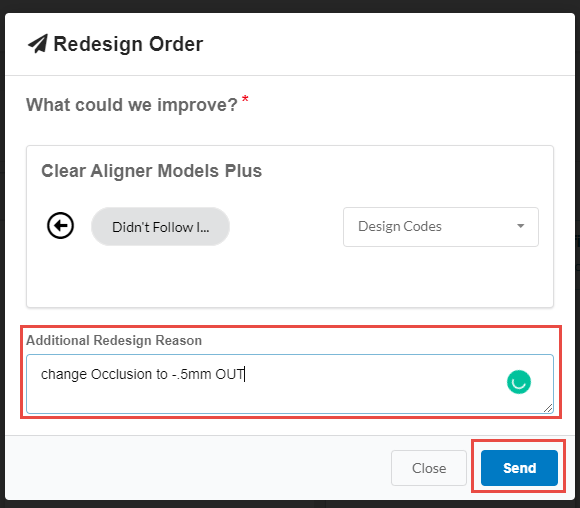The image size is (580, 508).
Task: Click the red required asterisk
Action: tap(245, 99)
